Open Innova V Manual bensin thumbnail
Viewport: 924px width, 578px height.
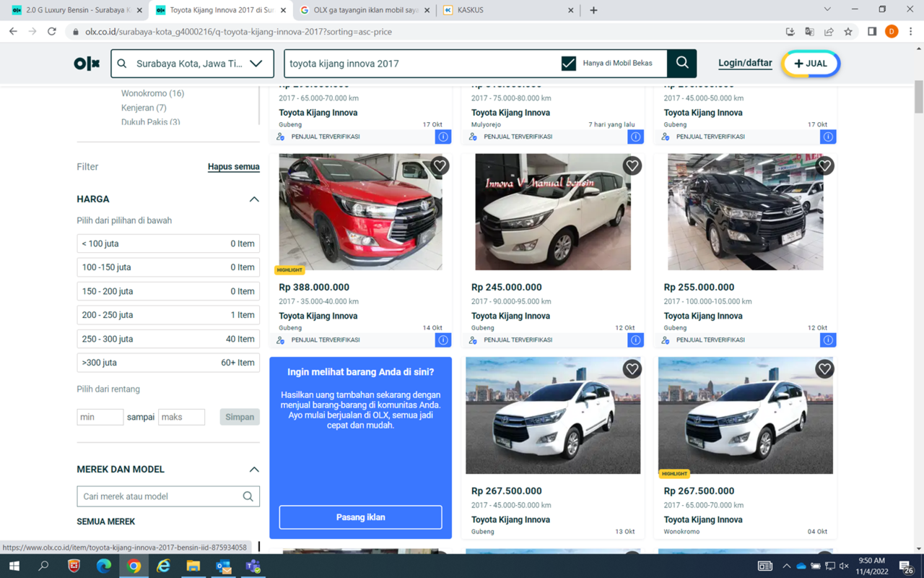553,212
